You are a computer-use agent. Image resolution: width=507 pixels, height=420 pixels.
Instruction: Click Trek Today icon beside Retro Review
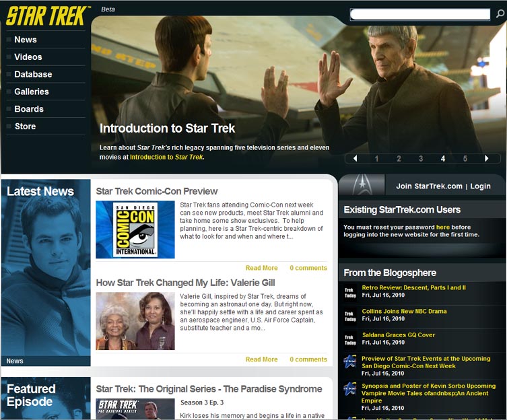(x=350, y=293)
